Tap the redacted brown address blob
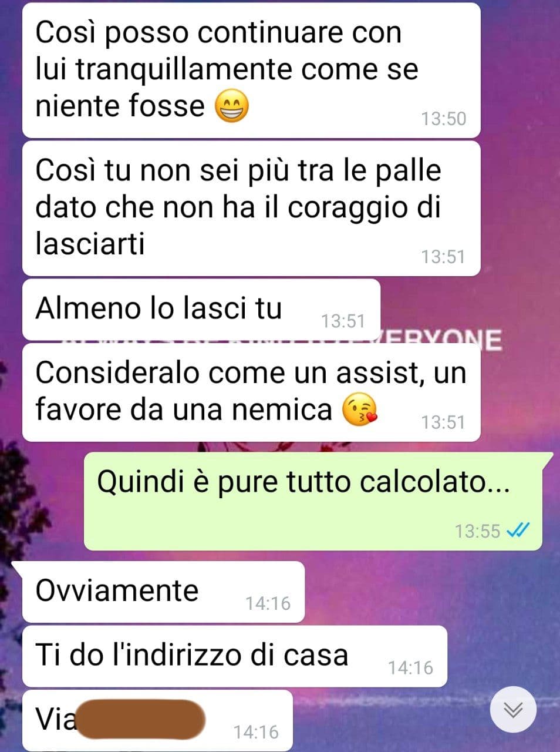 (141, 719)
